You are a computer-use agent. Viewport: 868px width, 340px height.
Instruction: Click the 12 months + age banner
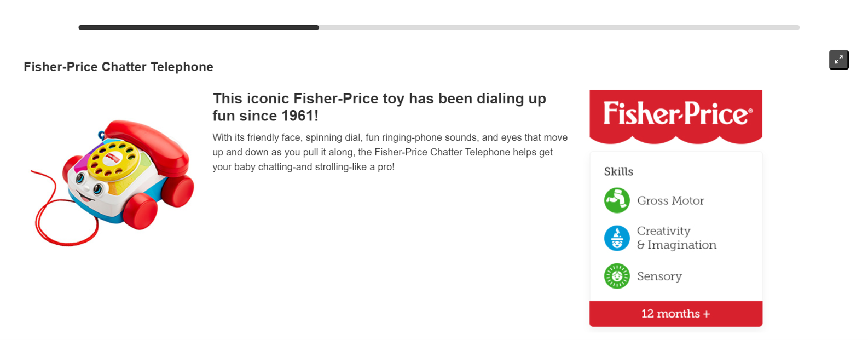click(676, 314)
